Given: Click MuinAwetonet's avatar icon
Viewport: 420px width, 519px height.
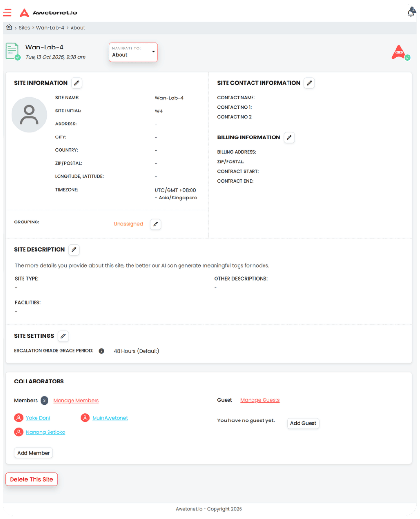Looking at the screenshot, I should click(85, 418).
